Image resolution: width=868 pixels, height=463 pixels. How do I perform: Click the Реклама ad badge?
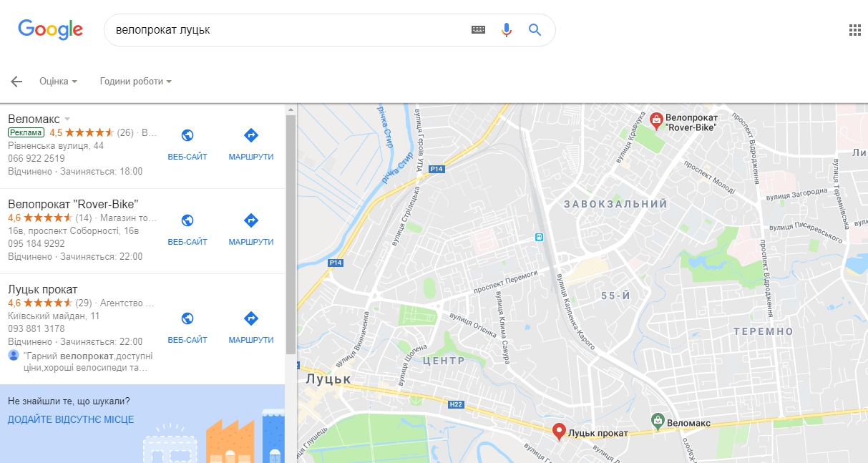(26, 132)
